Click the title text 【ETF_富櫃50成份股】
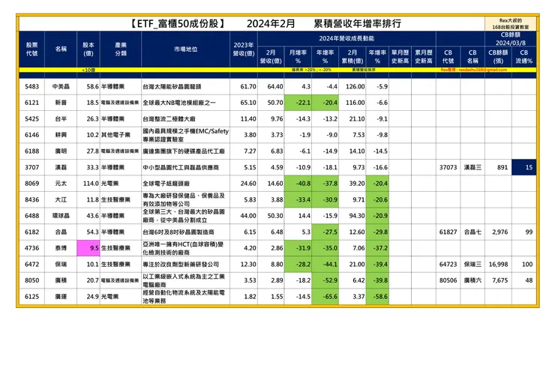Image resolution: width=555 pixels, height=392 pixels. (177, 23)
